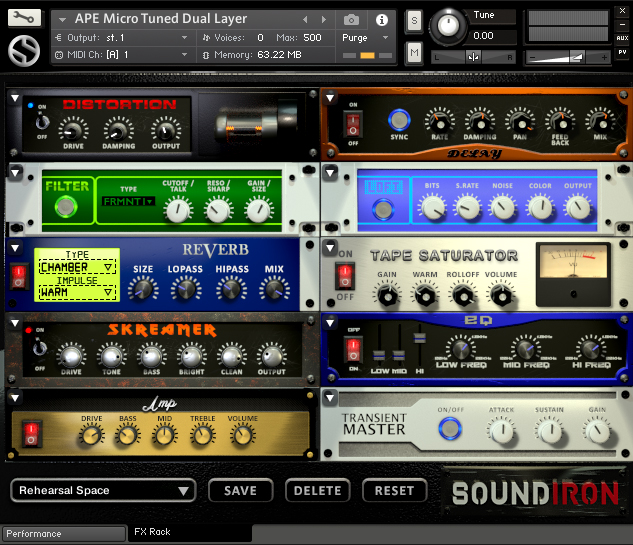Go to previous instrument preset arrow
The width and height of the screenshot is (633, 545).
[x=305, y=19]
